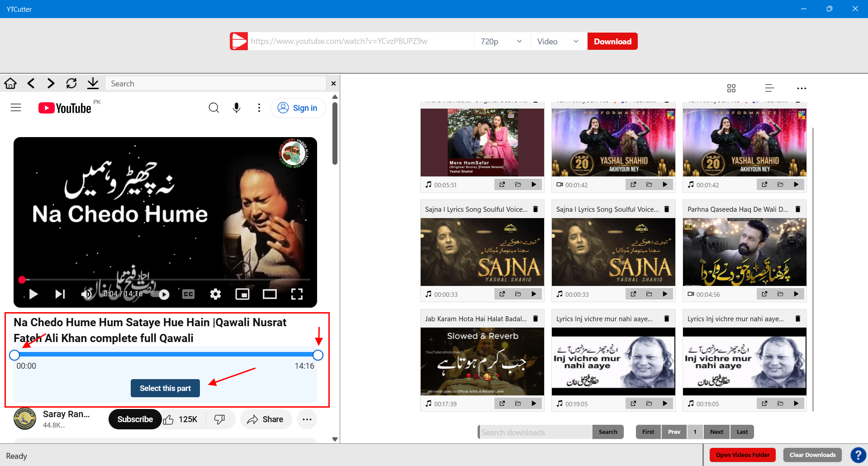
Task: Click Clear Downloads button
Action: click(x=812, y=455)
